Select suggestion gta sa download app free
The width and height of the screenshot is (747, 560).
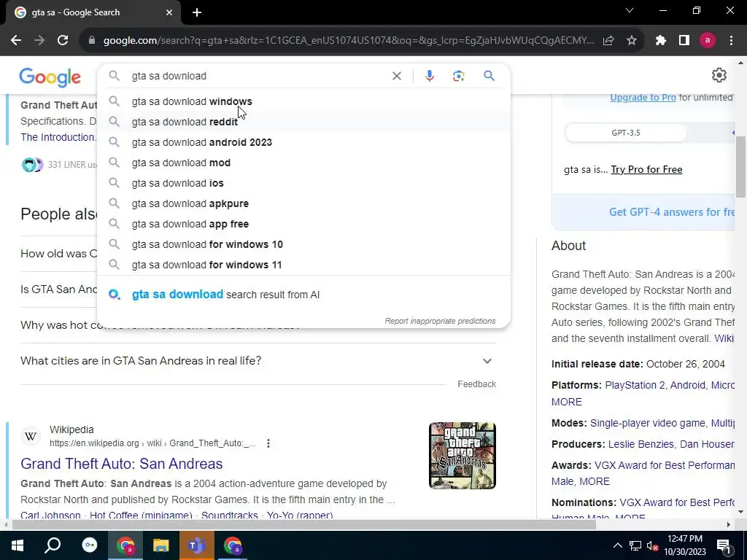point(304,225)
